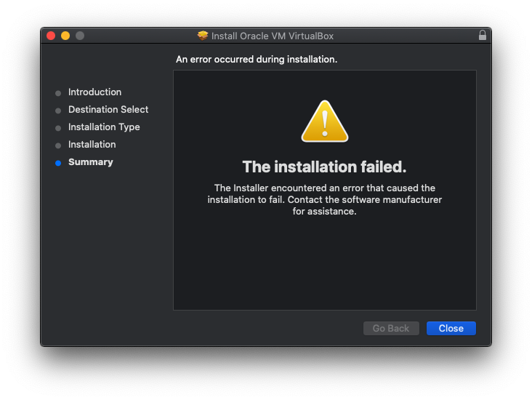Click the Introduction step bullet

58,93
